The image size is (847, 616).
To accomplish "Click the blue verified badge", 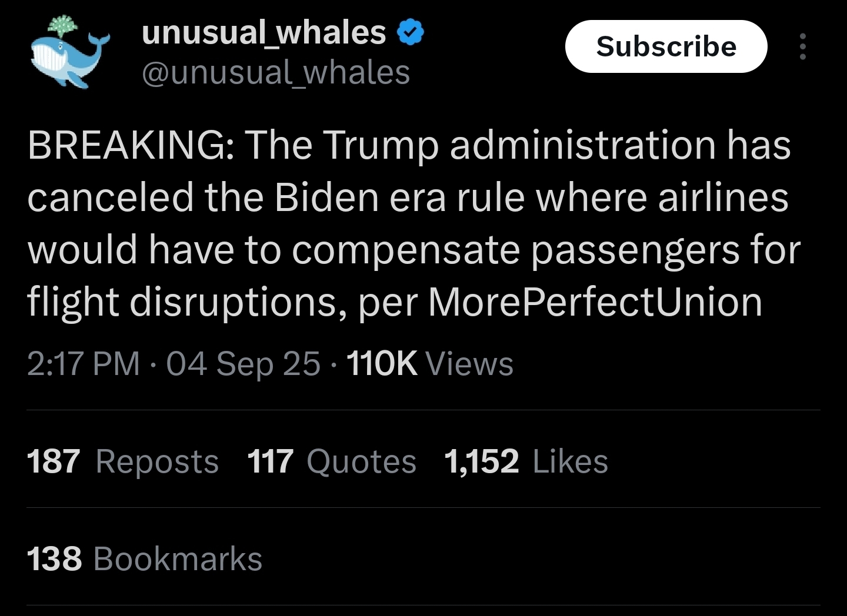I will click(x=411, y=33).
